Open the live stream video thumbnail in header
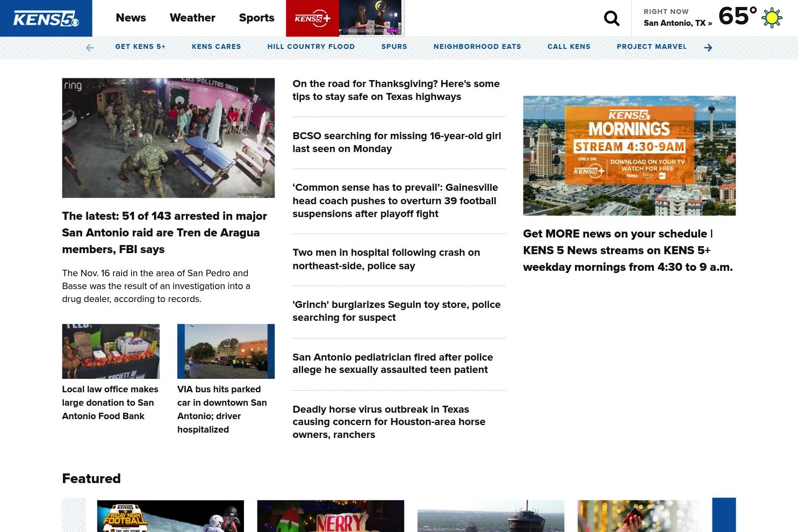798x532 pixels. coord(370,18)
